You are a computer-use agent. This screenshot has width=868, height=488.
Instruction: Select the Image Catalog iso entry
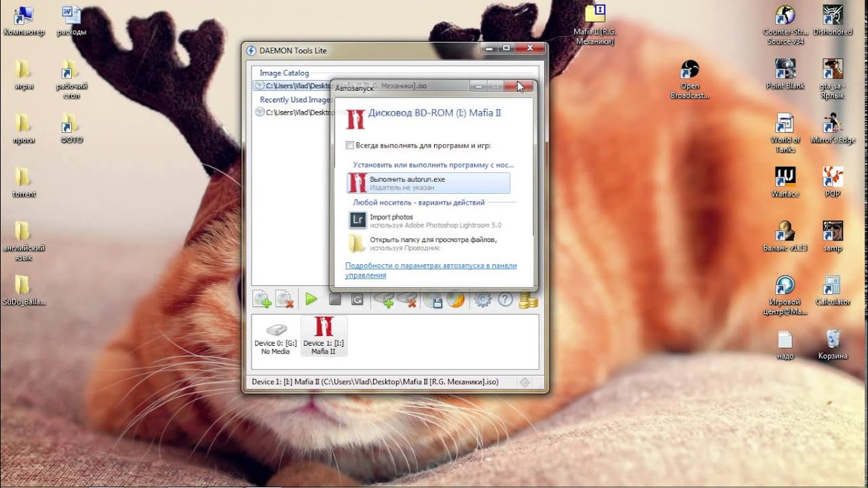click(395, 86)
